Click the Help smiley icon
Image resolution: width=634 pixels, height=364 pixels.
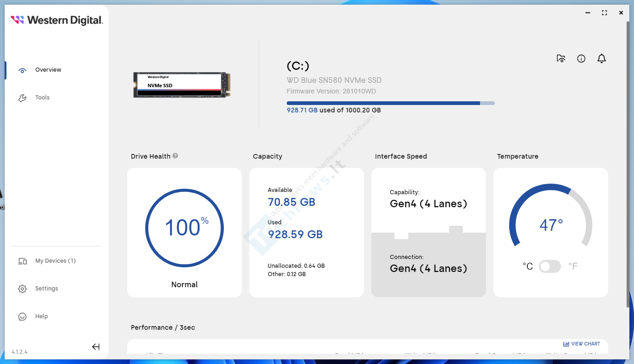22,317
